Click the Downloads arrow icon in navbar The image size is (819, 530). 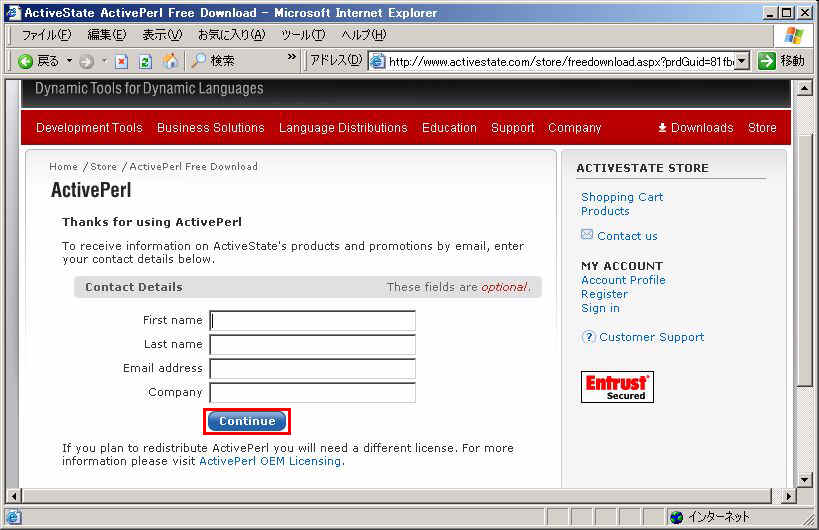point(662,127)
